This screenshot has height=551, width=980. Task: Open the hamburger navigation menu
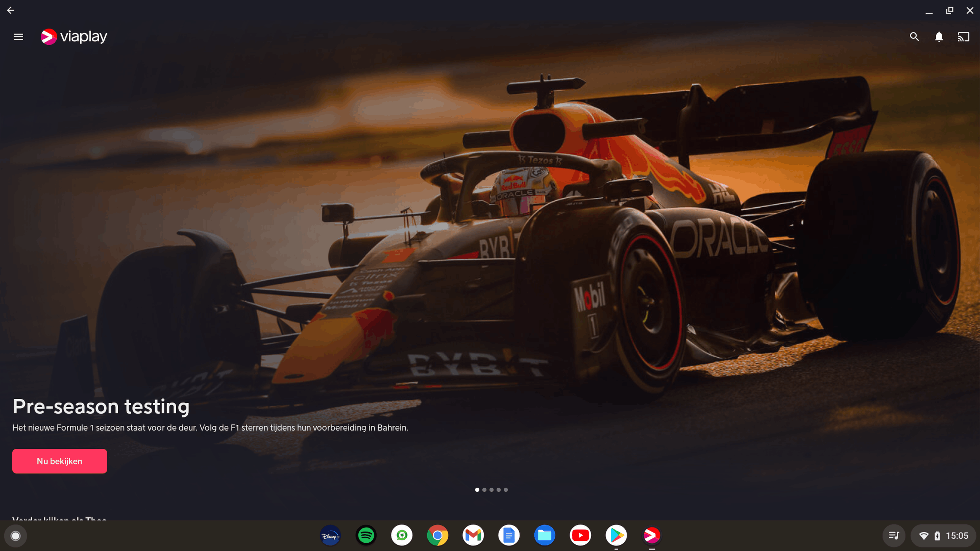click(x=18, y=37)
